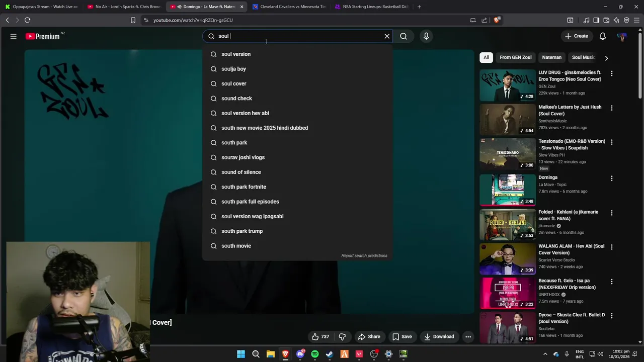This screenshot has height=362, width=644.
Task: Pick 'sourav joshi vlogs' suggestion
Action: coord(297,157)
